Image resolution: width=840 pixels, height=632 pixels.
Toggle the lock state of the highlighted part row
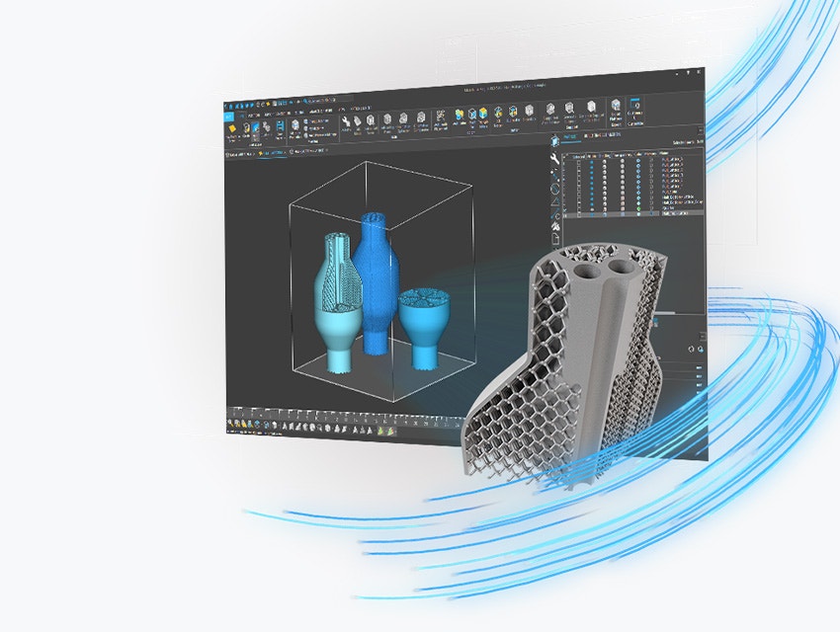[604, 213]
